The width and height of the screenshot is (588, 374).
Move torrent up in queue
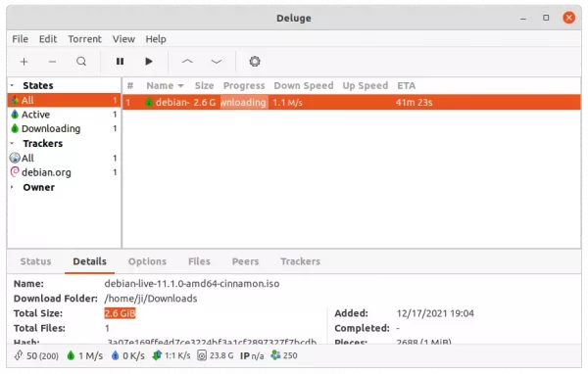(187, 62)
